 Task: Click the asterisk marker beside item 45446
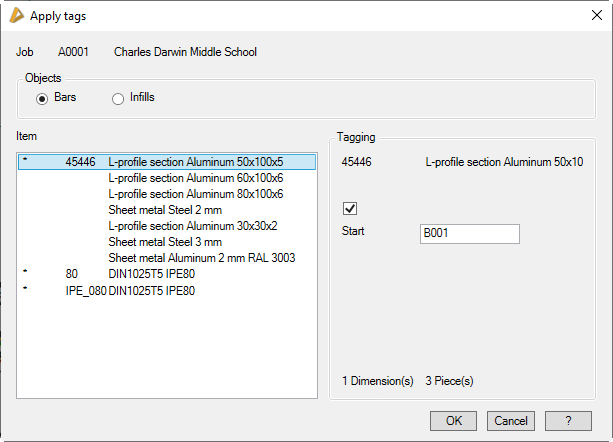click(25, 160)
